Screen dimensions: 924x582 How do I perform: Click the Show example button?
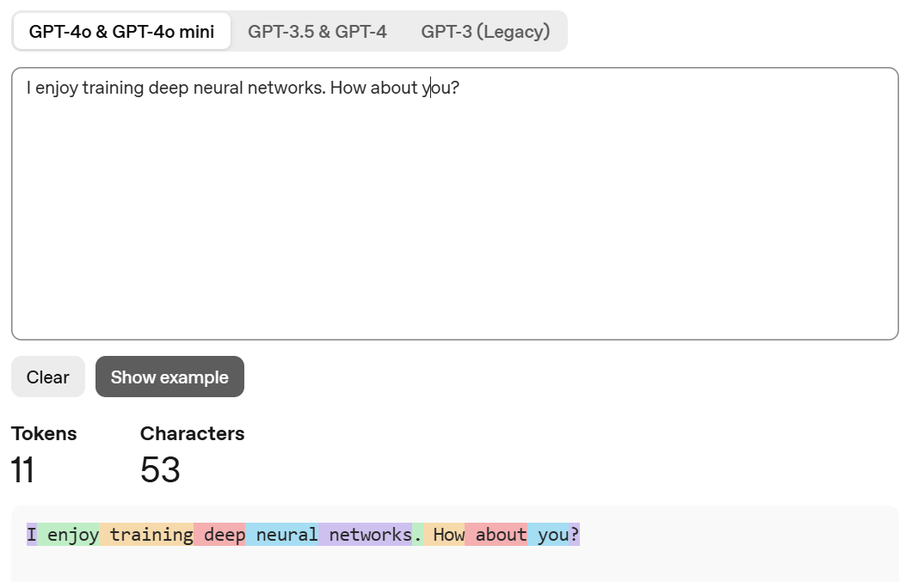(x=169, y=377)
